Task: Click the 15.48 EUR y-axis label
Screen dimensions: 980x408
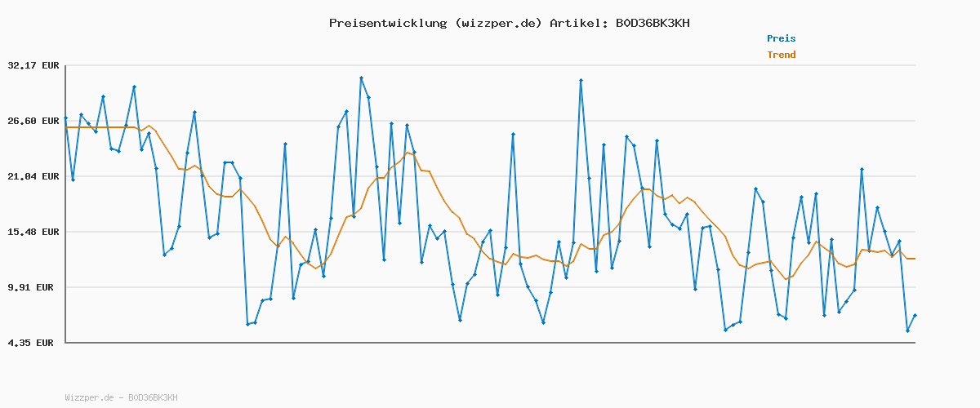Action: [x=33, y=232]
